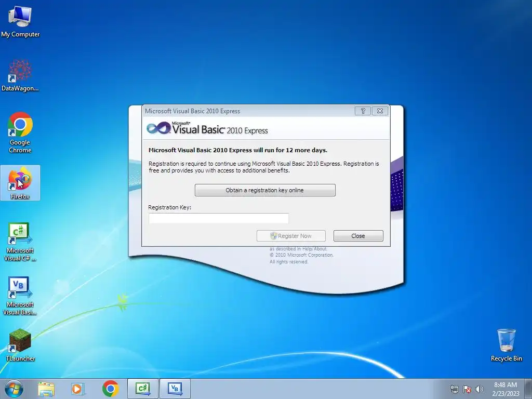Viewport: 532px width, 399px height.
Task: Select the Microsoft Visual C# desktop shortcut
Action: (x=20, y=242)
